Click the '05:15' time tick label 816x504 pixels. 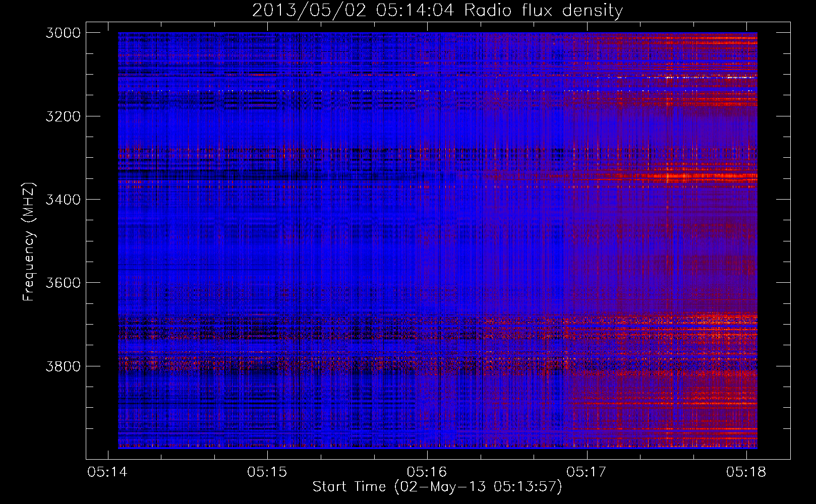pos(267,472)
